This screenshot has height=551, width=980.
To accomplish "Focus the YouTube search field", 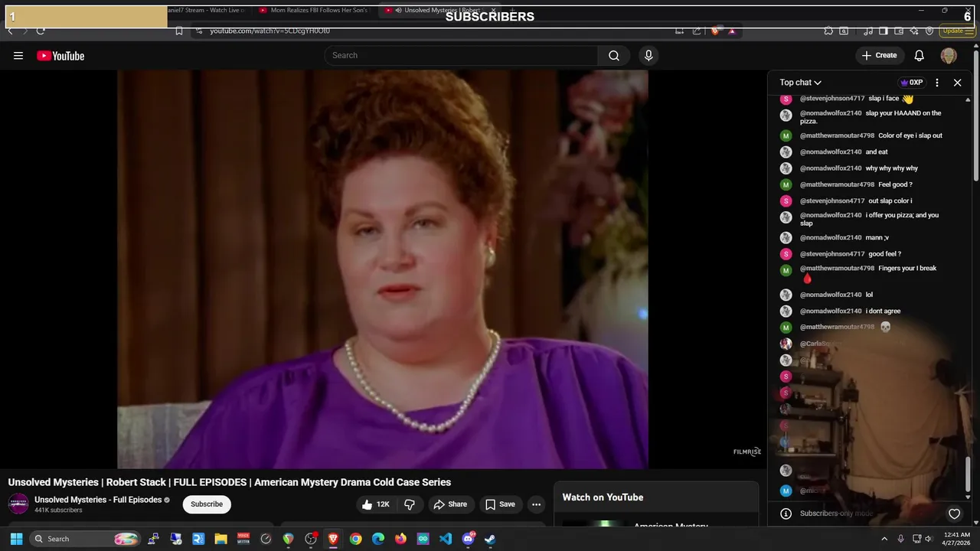I will pyautogui.click(x=461, y=55).
